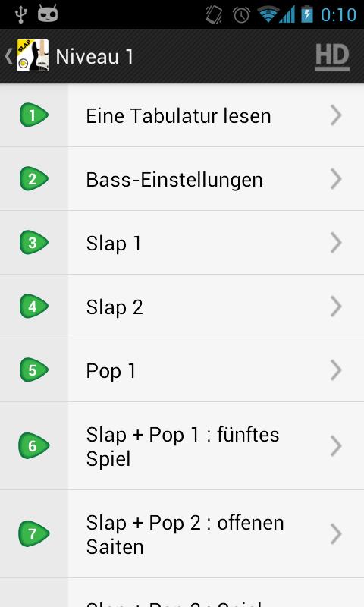Open Bass-Einstellungen lesson
Image resolution: width=364 pixels, height=607 pixels.
(174, 180)
